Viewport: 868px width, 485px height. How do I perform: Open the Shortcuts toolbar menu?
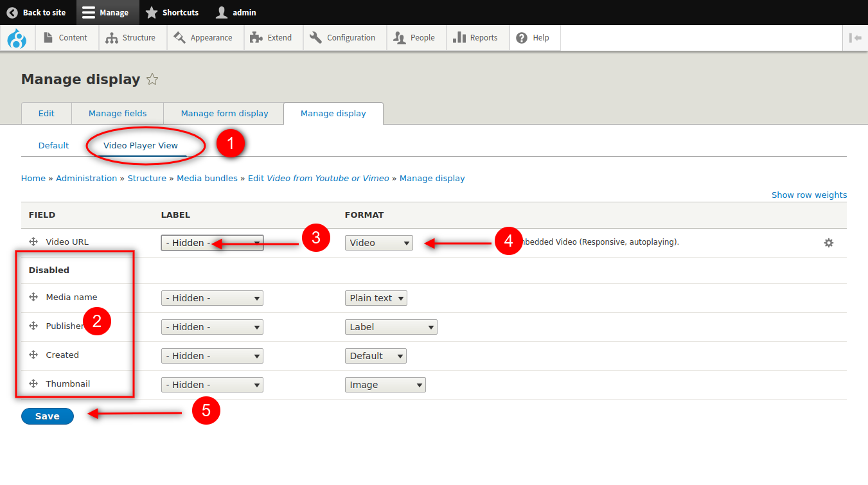[x=172, y=12]
